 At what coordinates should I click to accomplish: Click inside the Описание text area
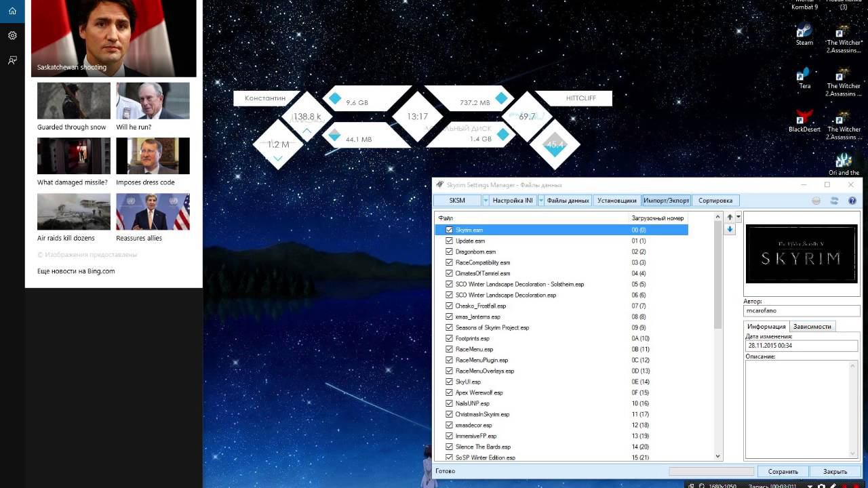tap(797, 409)
